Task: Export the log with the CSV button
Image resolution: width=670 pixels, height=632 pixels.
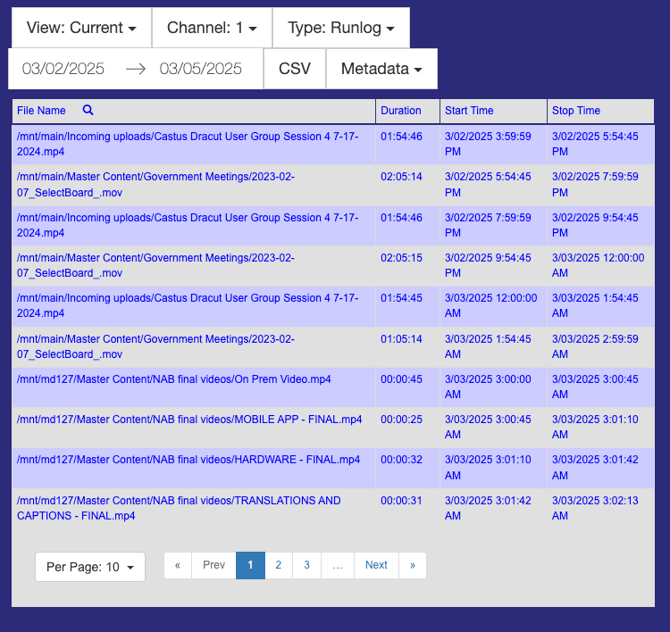Action: [x=294, y=69]
